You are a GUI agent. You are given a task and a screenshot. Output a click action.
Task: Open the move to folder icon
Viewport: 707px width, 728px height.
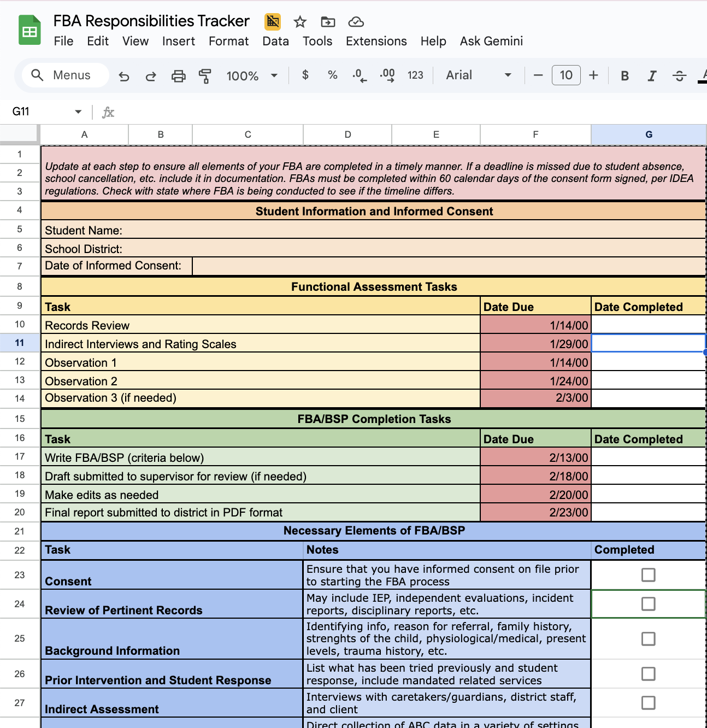click(328, 22)
